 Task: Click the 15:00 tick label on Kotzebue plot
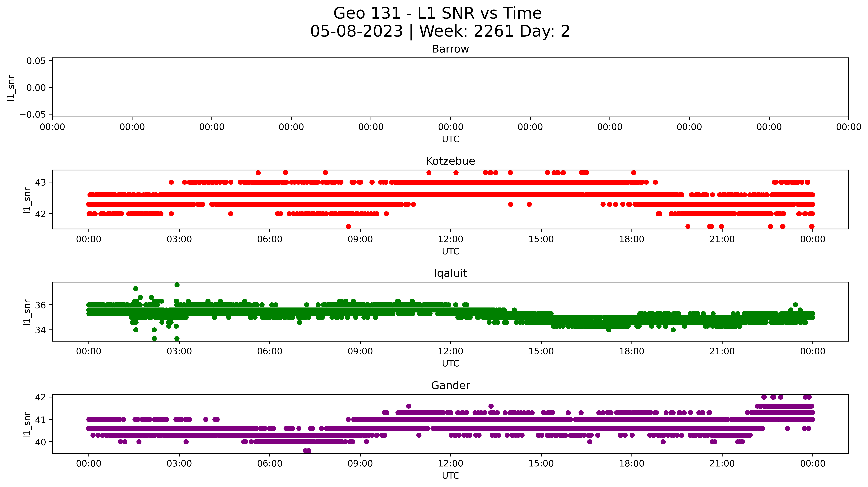pyautogui.click(x=541, y=239)
